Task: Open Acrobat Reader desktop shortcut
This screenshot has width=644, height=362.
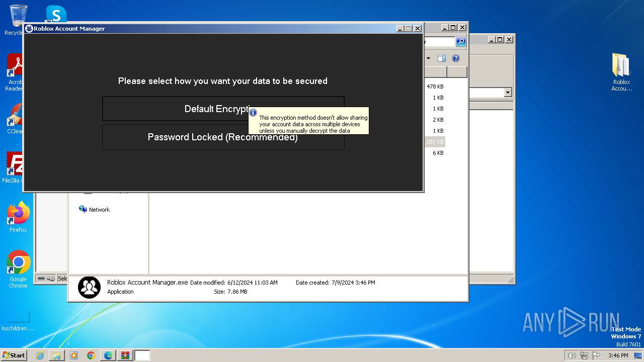Action: [x=14, y=73]
